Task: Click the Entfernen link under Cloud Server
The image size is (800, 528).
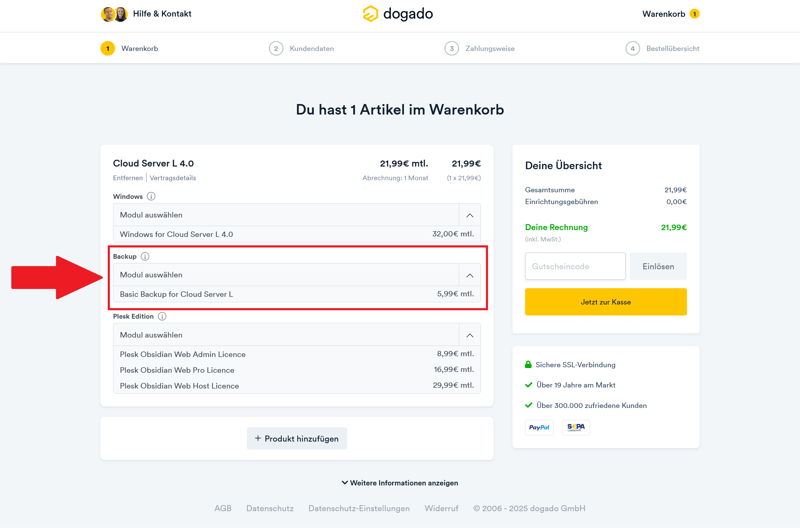Action: click(128, 178)
